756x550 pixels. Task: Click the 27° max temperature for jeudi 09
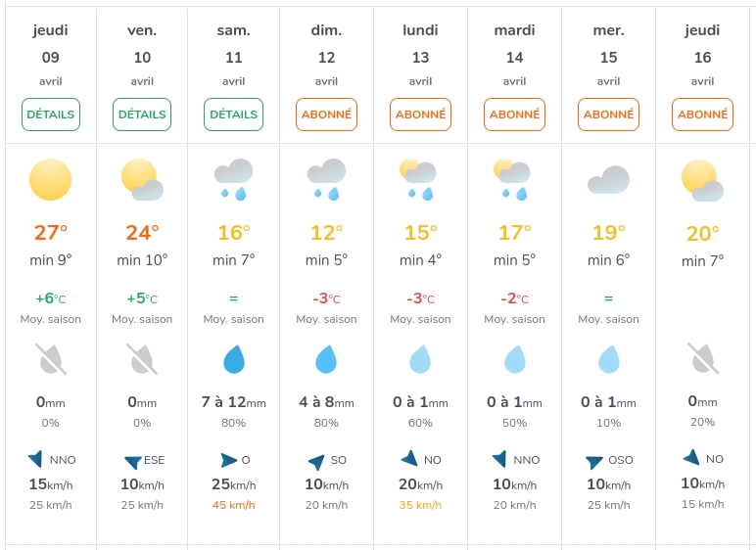pyautogui.click(x=51, y=233)
